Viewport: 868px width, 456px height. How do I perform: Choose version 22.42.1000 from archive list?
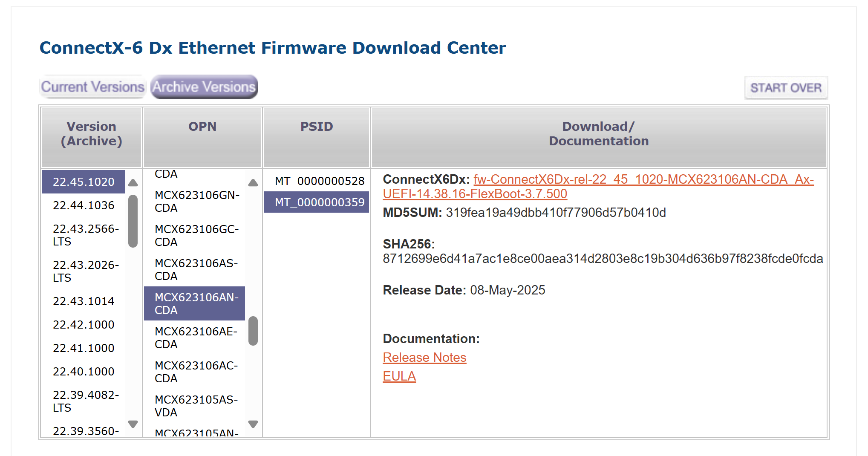[x=84, y=325]
